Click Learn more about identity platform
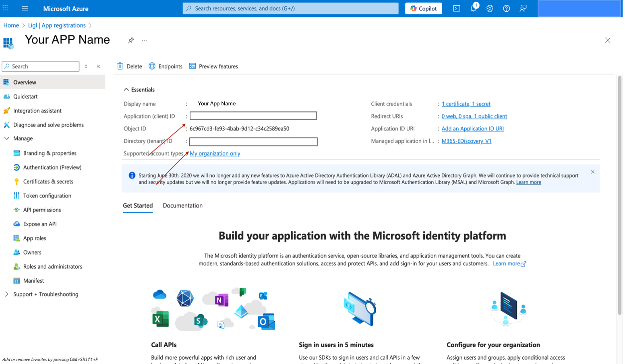 (509, 264)
